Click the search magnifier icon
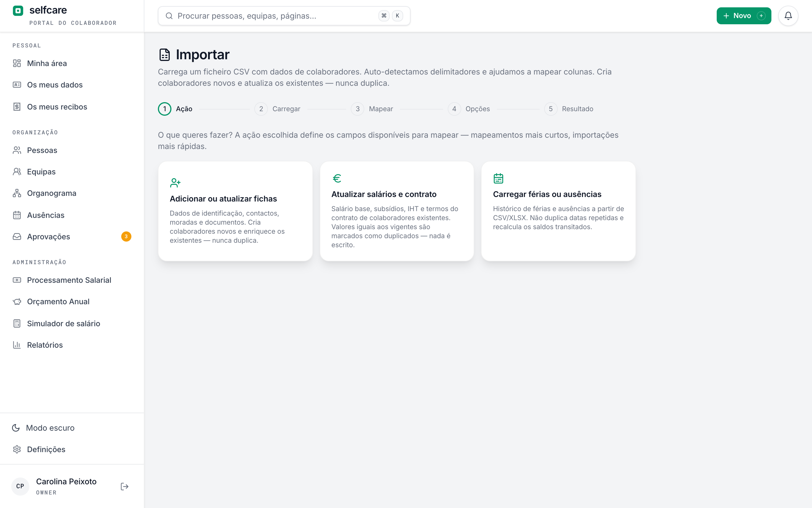 tap(169, 16)
